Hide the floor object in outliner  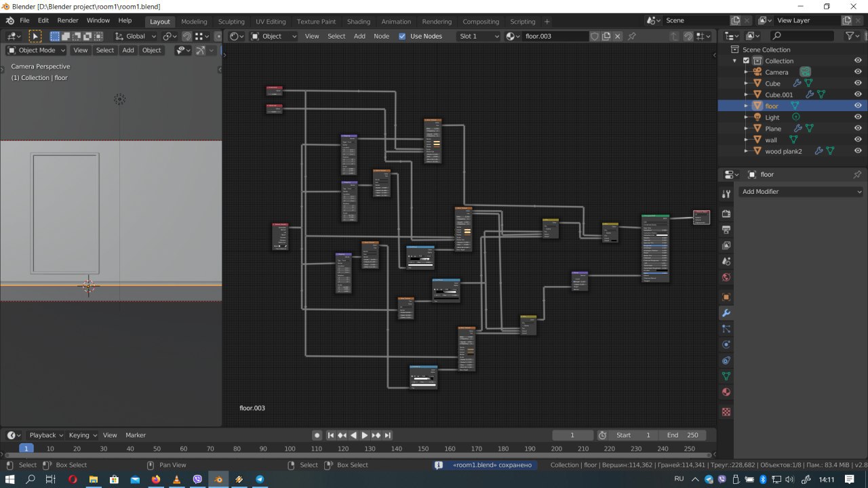(858, 106)
